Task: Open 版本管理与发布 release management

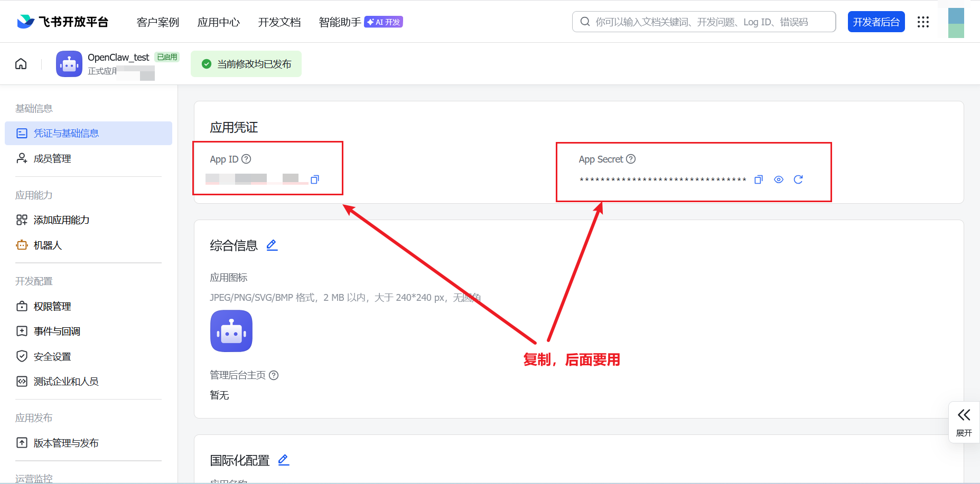Action: [66, 443]
